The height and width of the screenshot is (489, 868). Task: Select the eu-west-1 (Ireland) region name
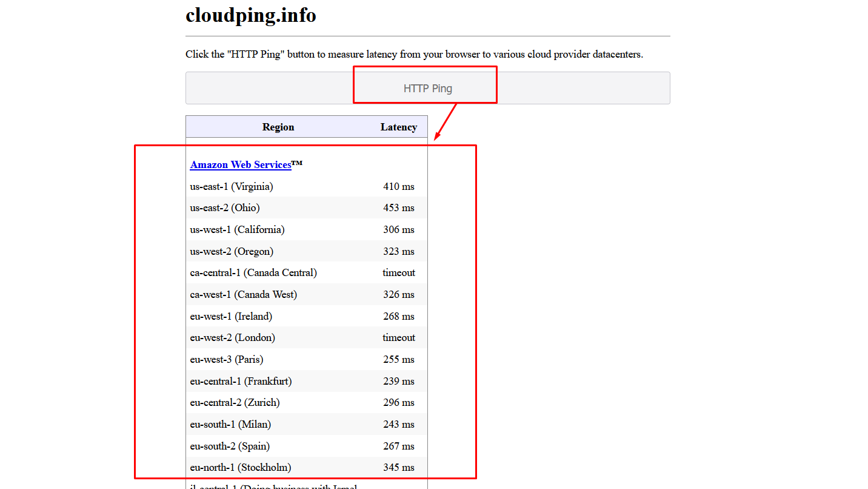pyautogui.click(x=232, y=316)
